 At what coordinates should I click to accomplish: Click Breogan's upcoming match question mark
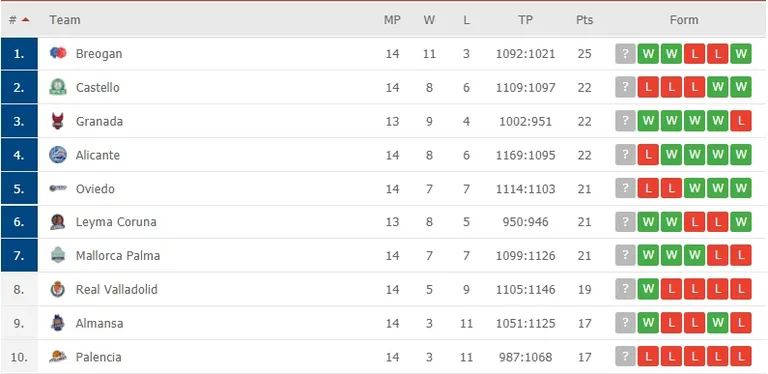click(x=625, y=54)
